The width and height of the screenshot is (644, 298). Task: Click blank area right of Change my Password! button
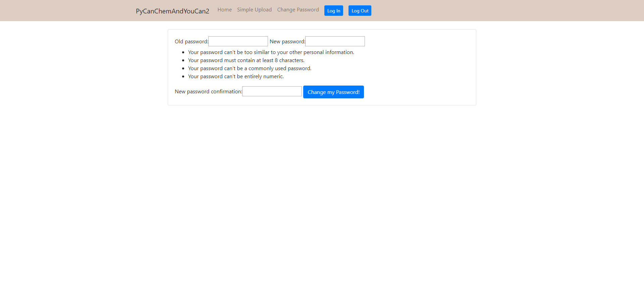coord(419,92)
